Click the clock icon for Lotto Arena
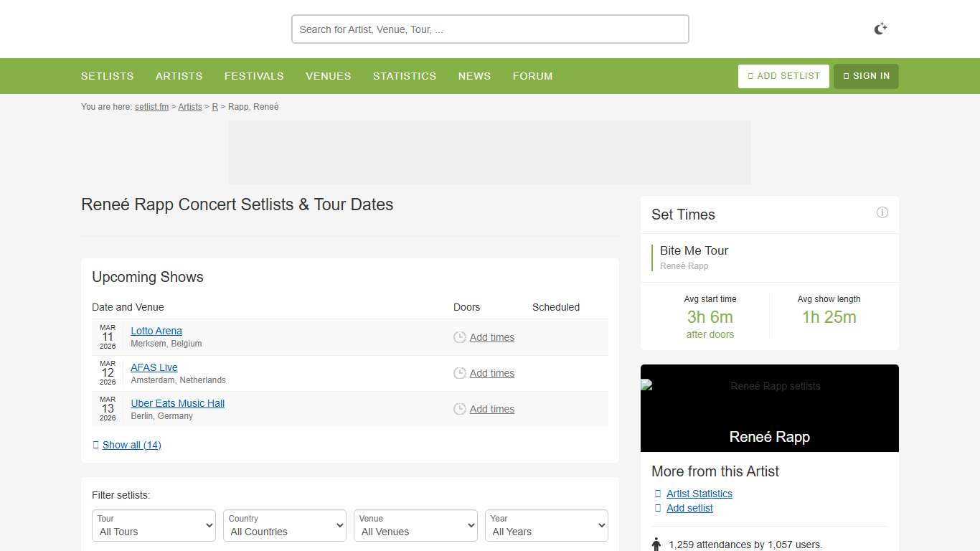This screenshot has height=551, width=980. click(460, 337)
